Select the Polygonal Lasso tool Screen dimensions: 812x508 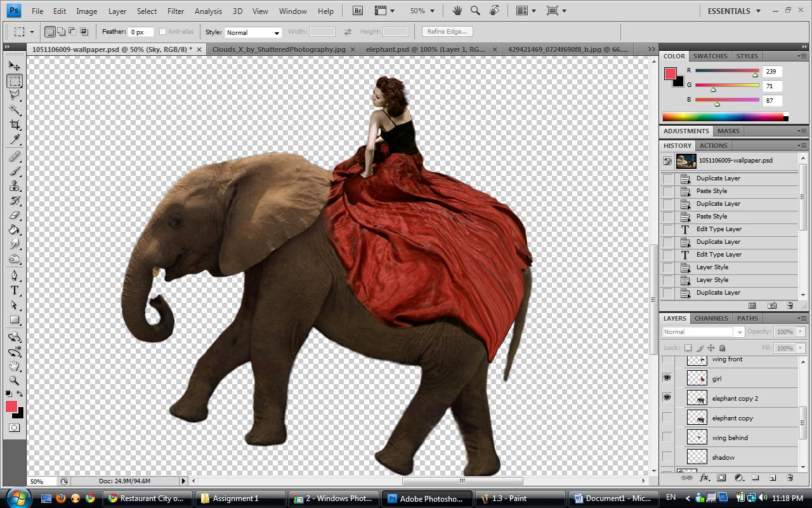(x=15, y=95)
